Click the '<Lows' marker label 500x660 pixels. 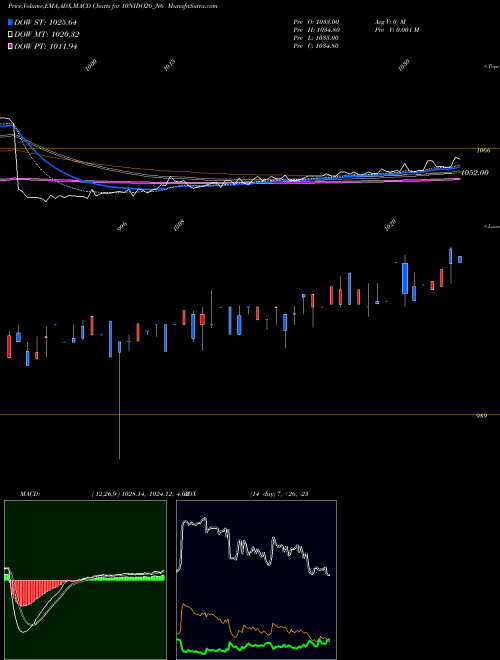[492, 226]
